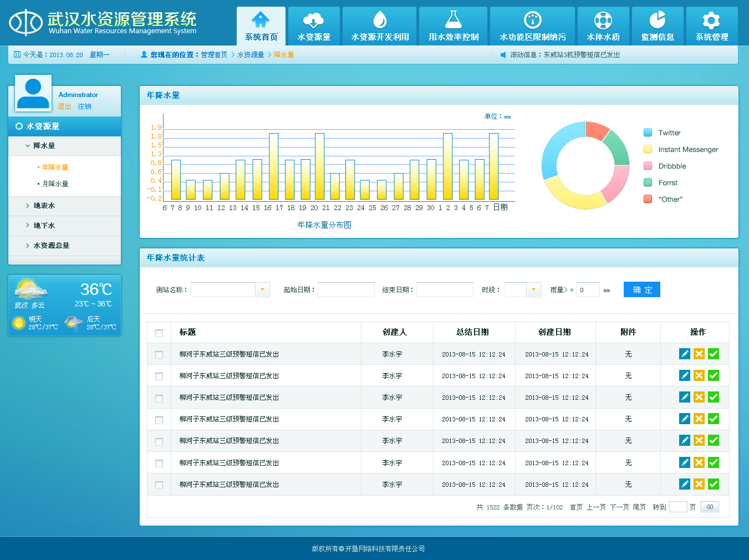Viewport: 749px width, 560px height.
Task: Check the first table row checkbox
Action: (159, 355)
